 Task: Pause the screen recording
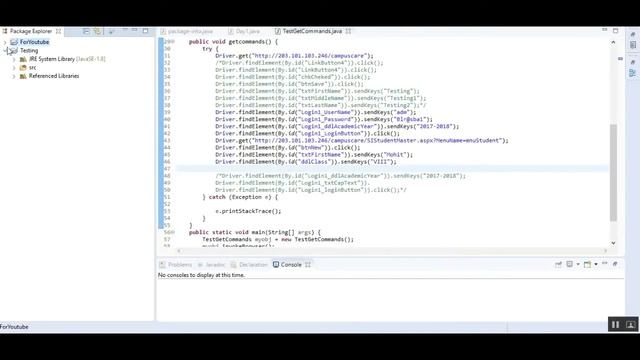click(x=616, y=324)
